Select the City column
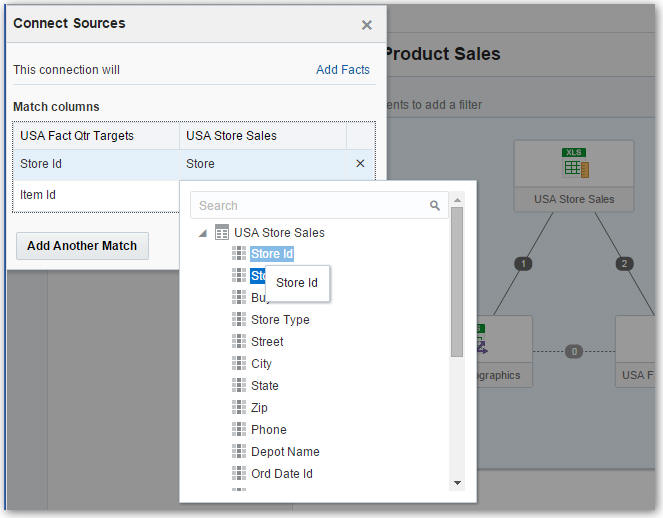Viewport: 663px width, 518px height. [x=261, y=364]
